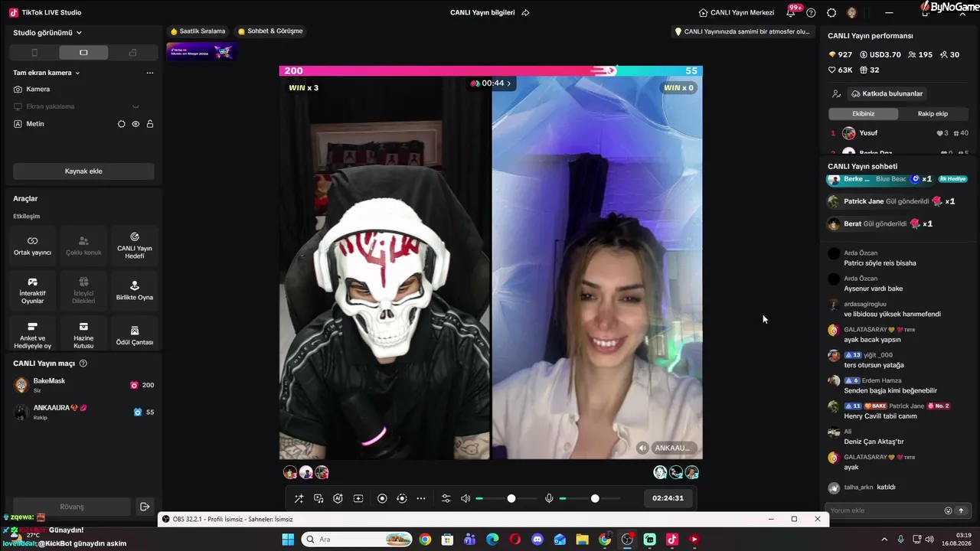Open the emoji picker in comment box
Screen dimensions: 980x551
coord(949,510)
